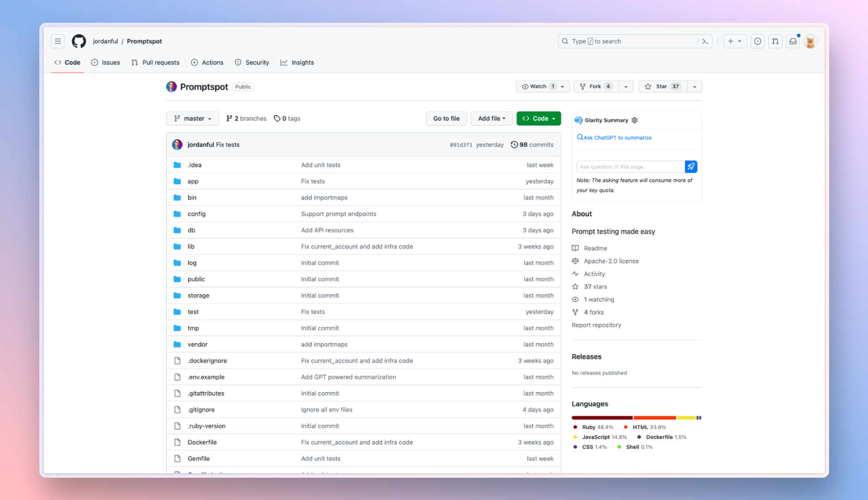This screenshot has height=500, width=868.
Task: Open the green Code dropdown
Action: pos(539,119)
